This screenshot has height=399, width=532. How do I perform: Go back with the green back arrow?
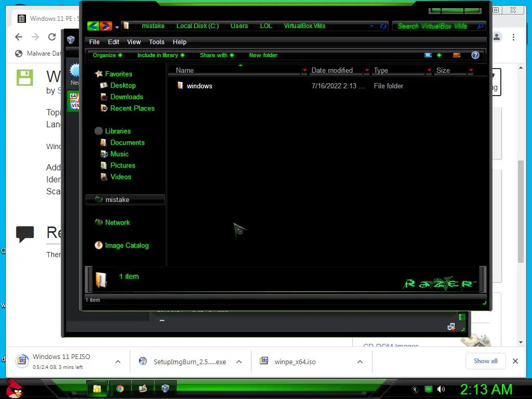pos(93,26)
